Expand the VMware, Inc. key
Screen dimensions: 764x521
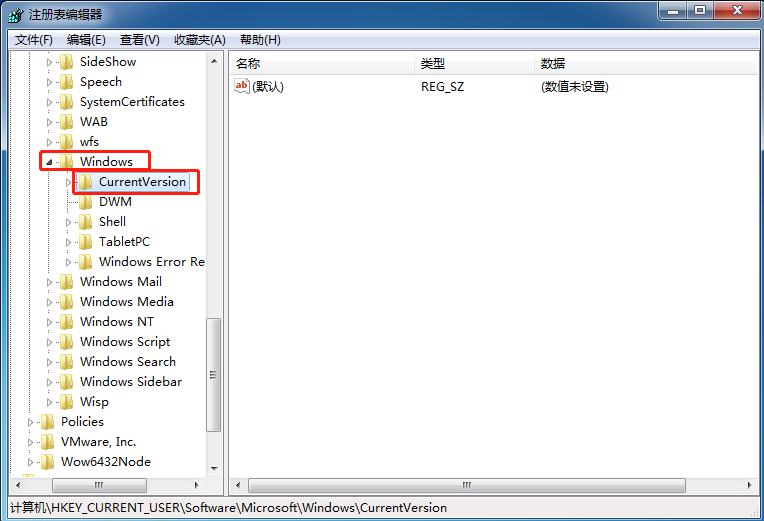[x=30, y=442]
